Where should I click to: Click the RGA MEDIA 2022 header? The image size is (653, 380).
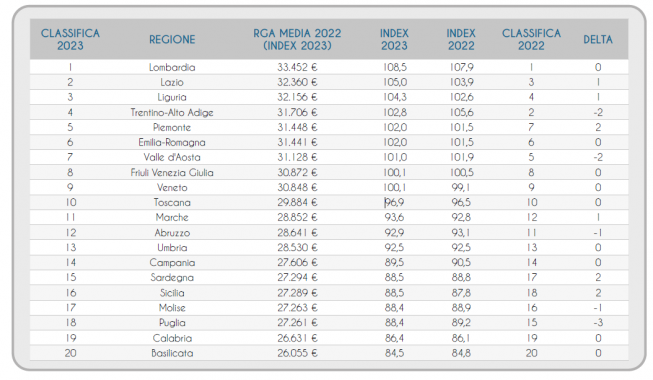pyautogui.click(x=297, y=40)
